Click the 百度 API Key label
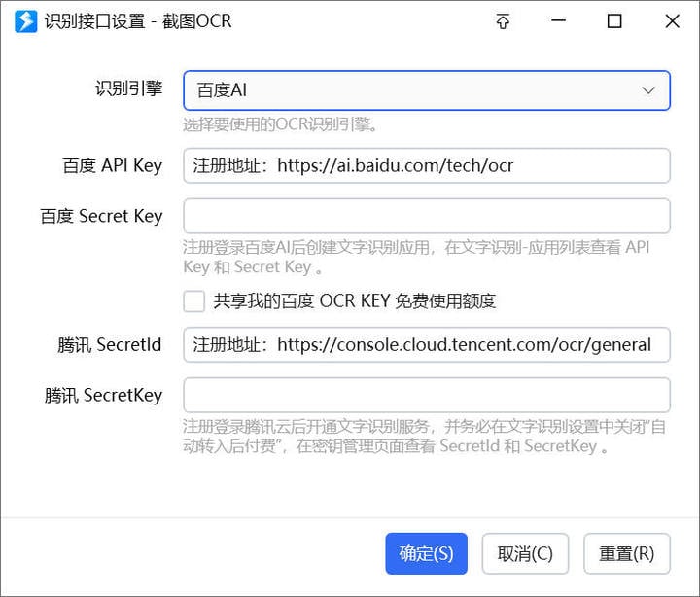Image resolution: width=700 pixels, height=597 pixels. tap(113, 165)
